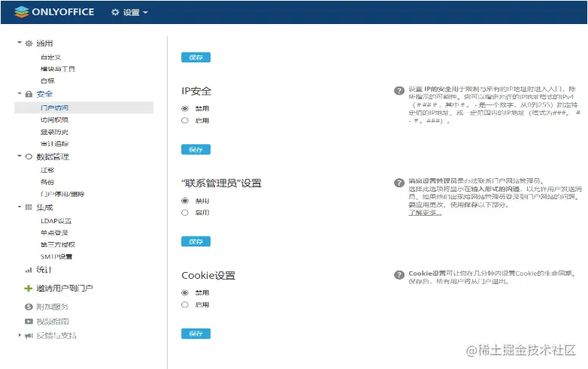
Task: Click the 通用 gear icon
Action: point(29,44)
